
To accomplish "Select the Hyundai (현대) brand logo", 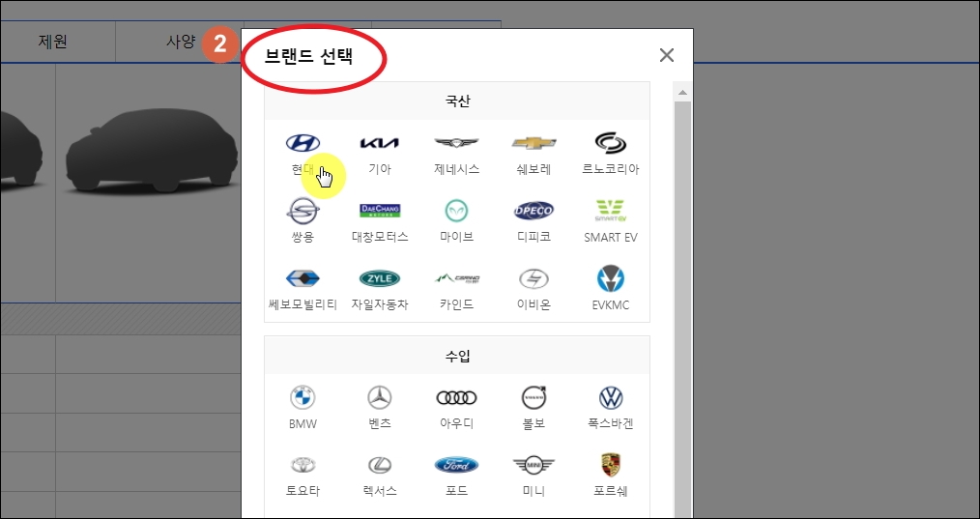I will pos(303,143).
